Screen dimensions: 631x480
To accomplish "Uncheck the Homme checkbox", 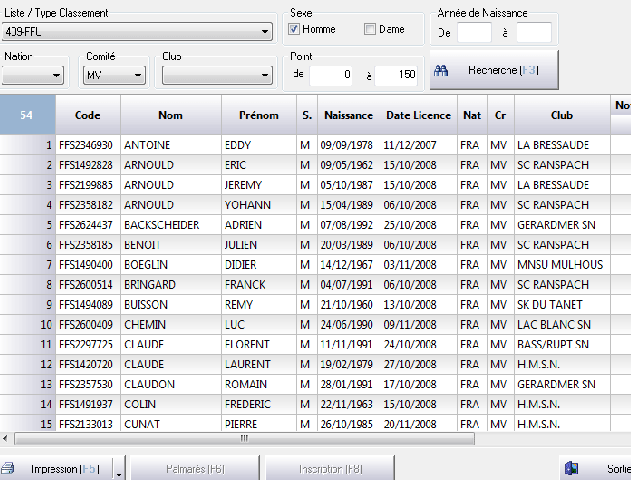I will coord(294,29).
